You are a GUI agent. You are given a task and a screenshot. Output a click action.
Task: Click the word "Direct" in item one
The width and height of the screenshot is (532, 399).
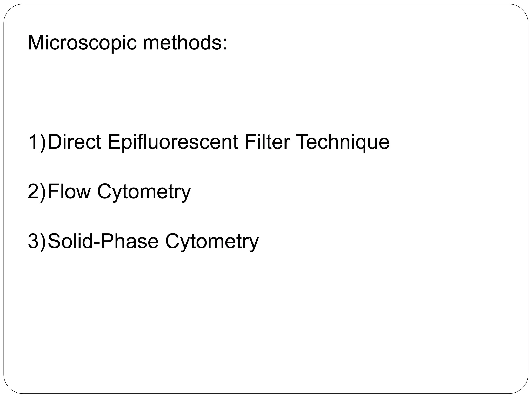[x=75, y=142]
